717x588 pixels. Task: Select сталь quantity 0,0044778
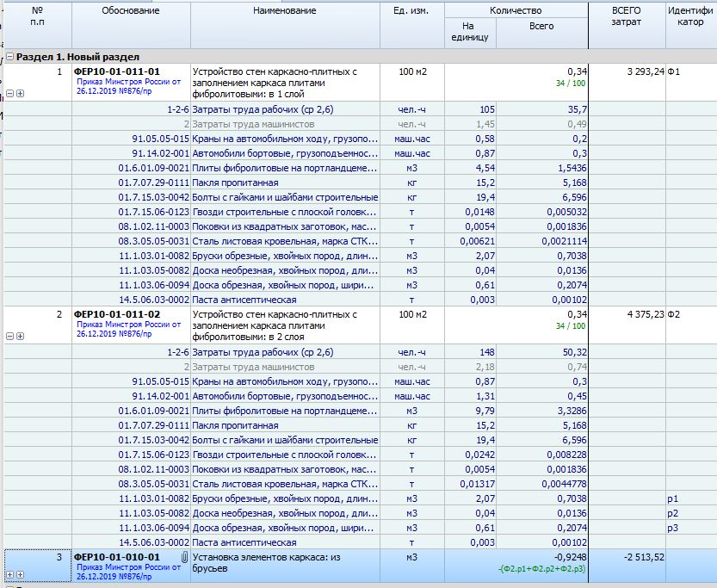[x=565, y=484]
